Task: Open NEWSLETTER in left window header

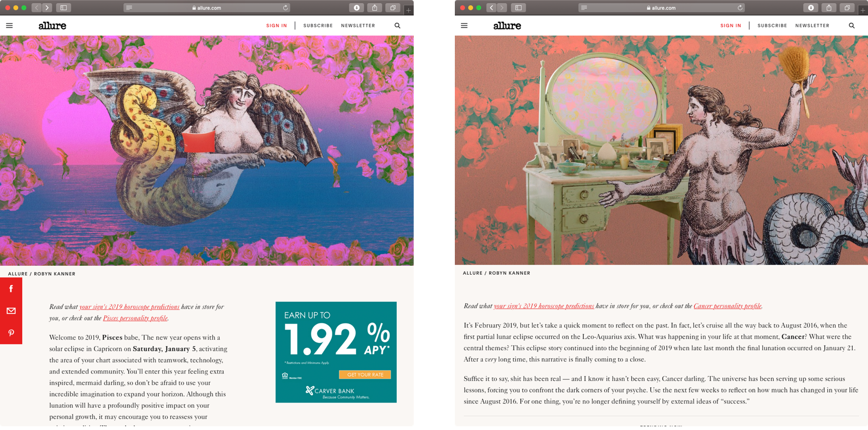Action: [358, 25]
